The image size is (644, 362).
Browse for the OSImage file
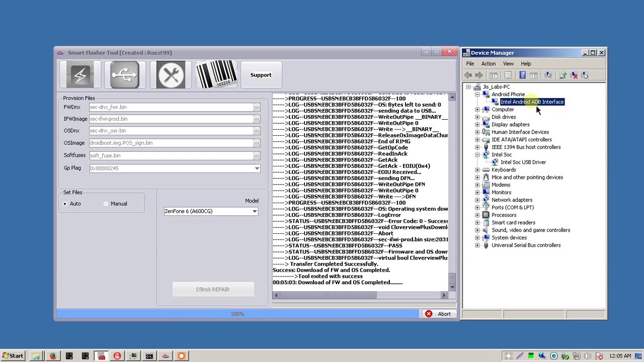point(257,143)
